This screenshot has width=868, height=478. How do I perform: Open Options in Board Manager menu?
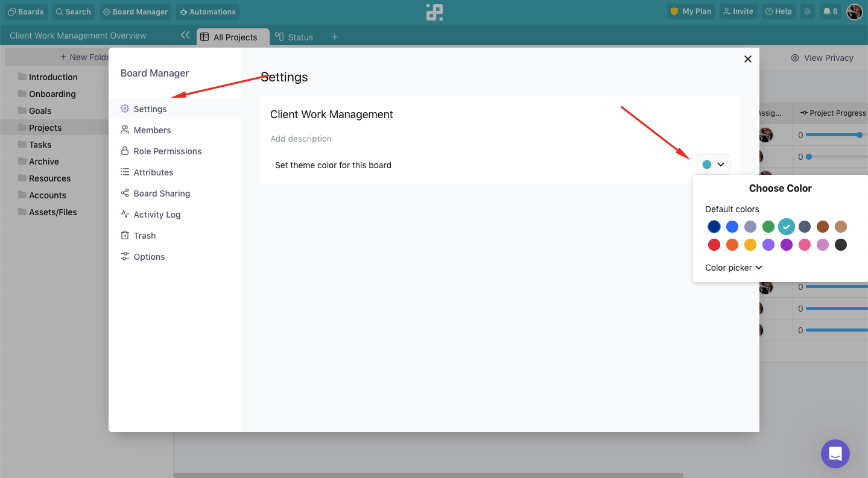175,257
